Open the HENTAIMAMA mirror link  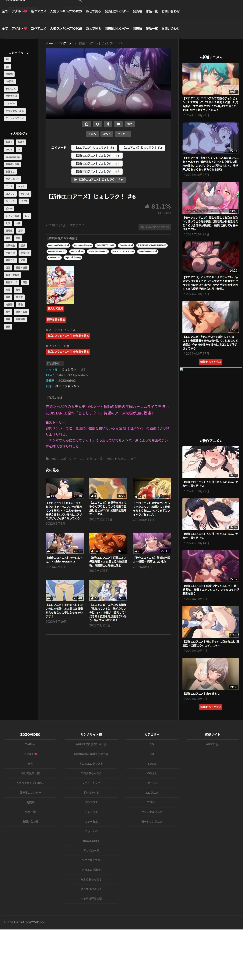click(x=98, y=252)
